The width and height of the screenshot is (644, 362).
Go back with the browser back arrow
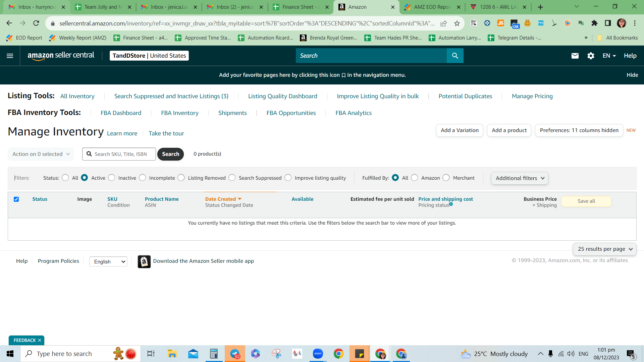pyautogui.click(x=9, y=23)
